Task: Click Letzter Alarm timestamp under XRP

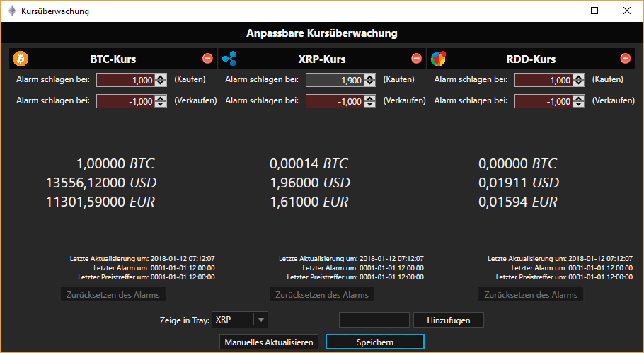Action: 363,268
